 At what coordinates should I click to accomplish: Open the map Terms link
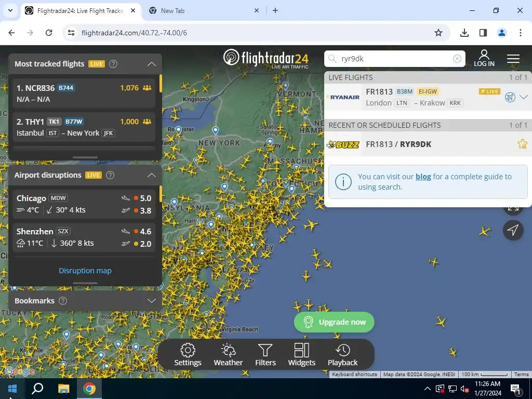(521, 374)
